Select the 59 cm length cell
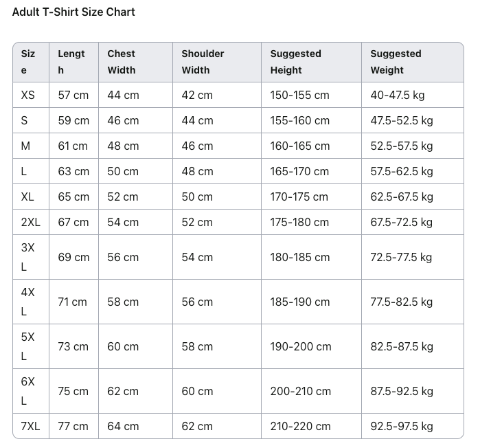 click(x=73, y=120)
